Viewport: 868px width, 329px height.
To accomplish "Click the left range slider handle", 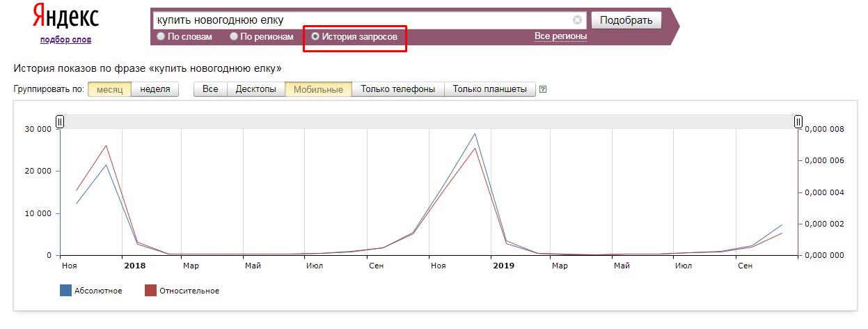I will (x=60, y=122).
